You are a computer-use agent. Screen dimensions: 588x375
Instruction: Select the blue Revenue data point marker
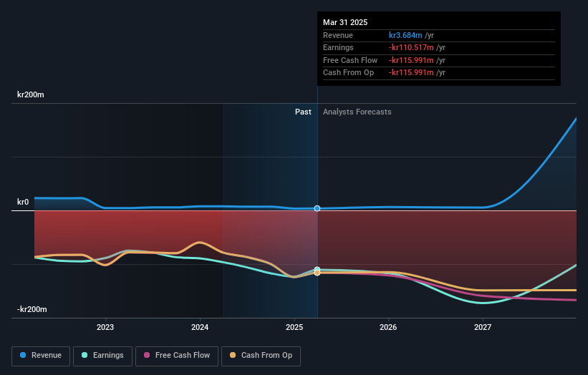(317, 208)
